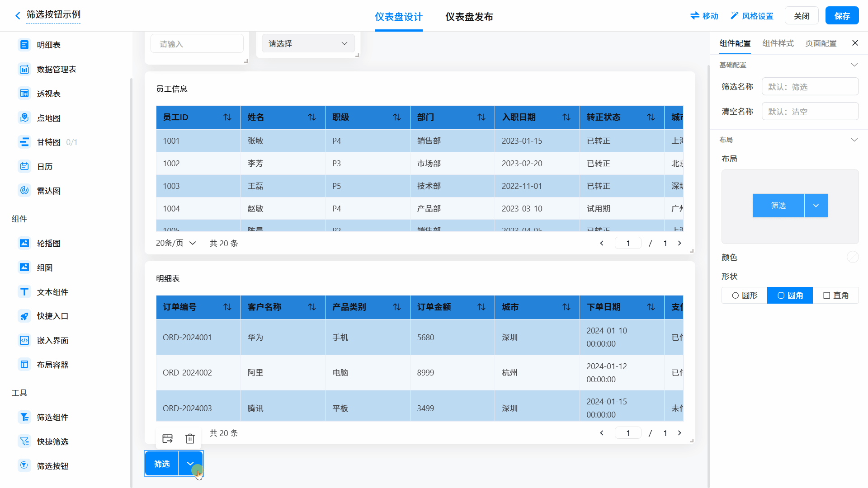Open the 20条/页 page size dropdown
Viewport: 868px width, 488px height.
point(176,243)
